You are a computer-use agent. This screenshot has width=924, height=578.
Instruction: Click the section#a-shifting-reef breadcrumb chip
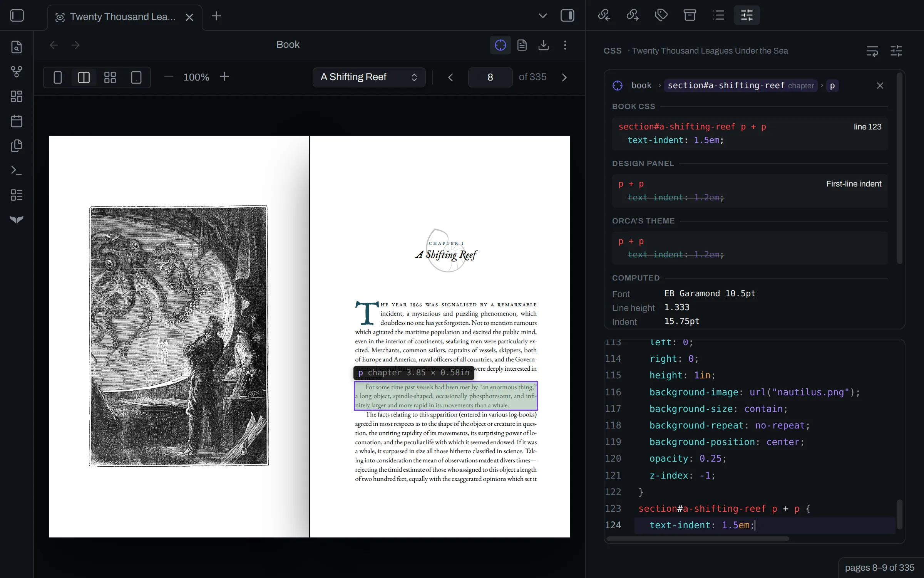click(x=741, y=86)
